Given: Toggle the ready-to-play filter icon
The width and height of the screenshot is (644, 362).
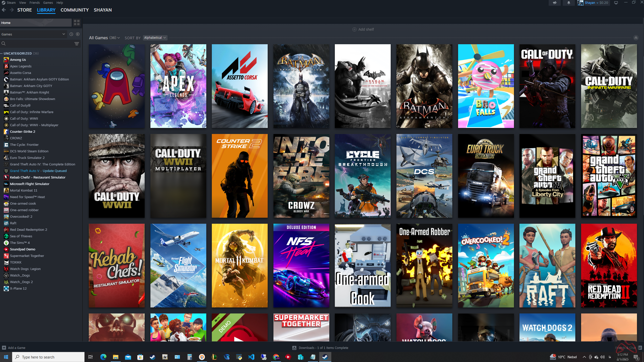Looking at the screenshot, I should (78, 34).
